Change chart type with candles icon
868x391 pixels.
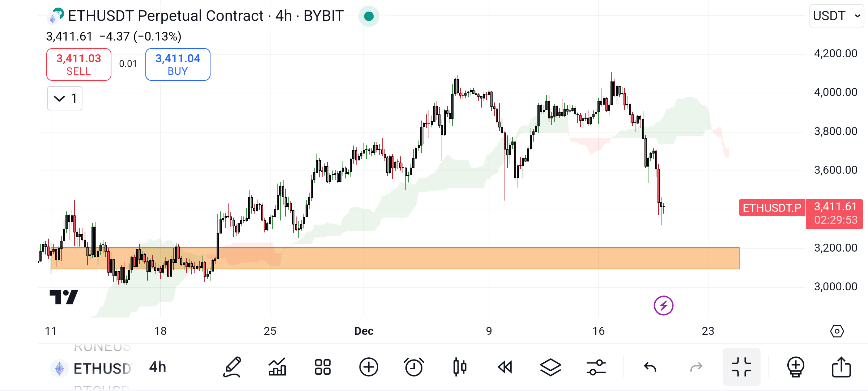(x=460, y=367)
